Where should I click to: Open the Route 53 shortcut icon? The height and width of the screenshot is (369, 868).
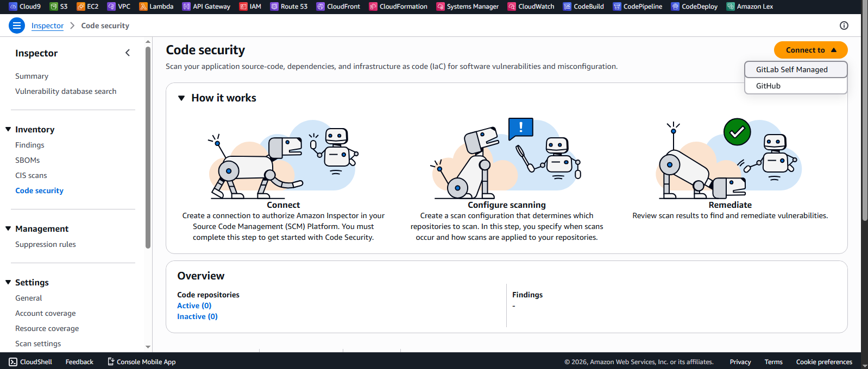(274, 7)
